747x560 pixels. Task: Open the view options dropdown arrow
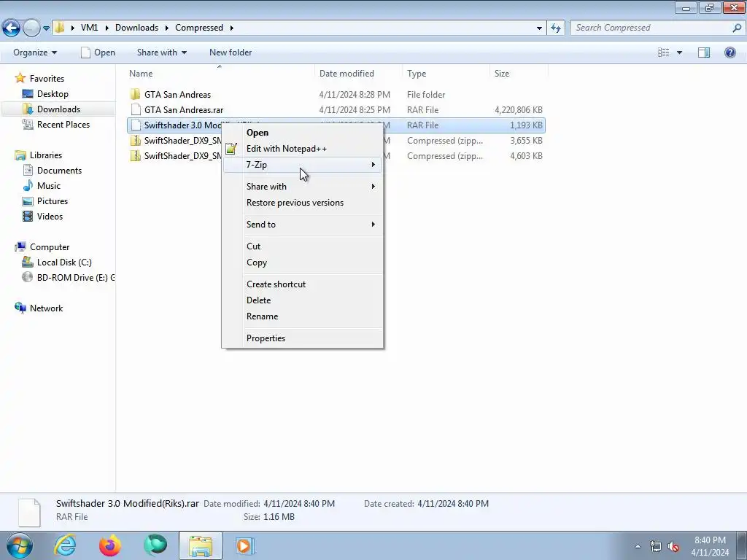tap(680, 52)
